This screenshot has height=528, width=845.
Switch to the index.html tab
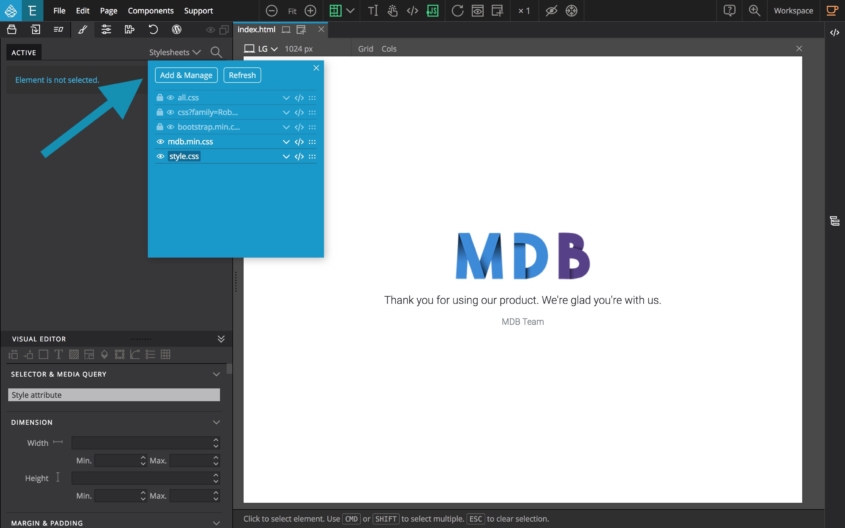pos(257,30)
